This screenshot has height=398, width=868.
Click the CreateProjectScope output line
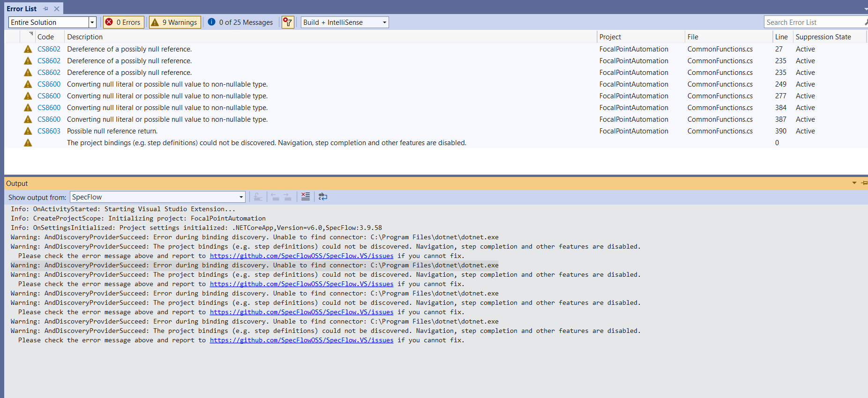(138, 219)
